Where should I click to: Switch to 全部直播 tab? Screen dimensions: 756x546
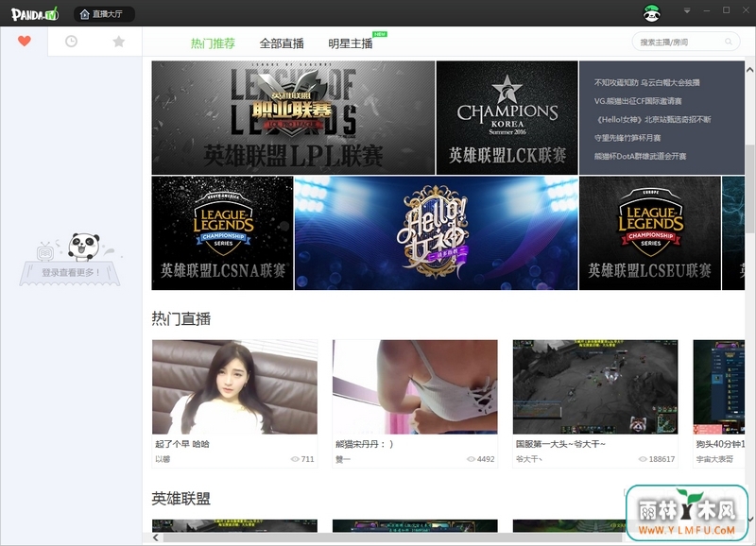pos(282,43)
